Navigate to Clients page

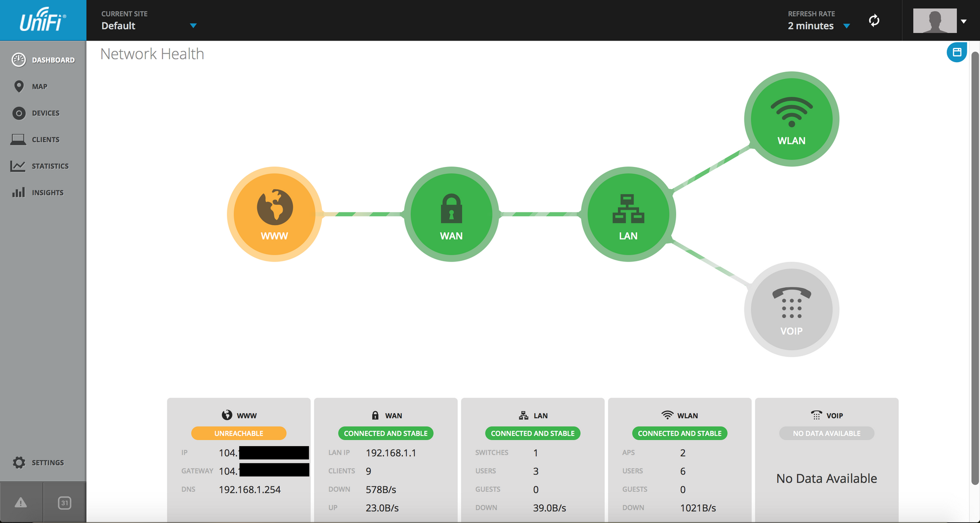click(x=45, y=140)
